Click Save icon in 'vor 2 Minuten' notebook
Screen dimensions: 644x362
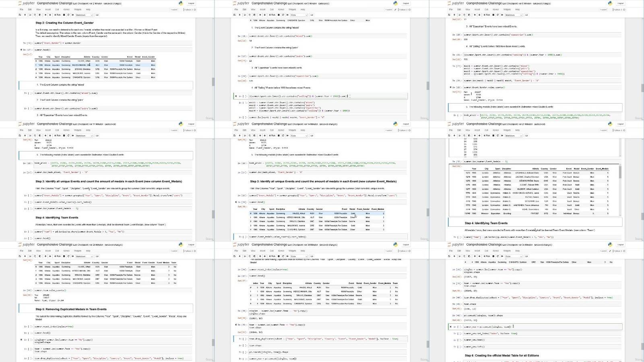pyautogui.click(x=20, y=15)
